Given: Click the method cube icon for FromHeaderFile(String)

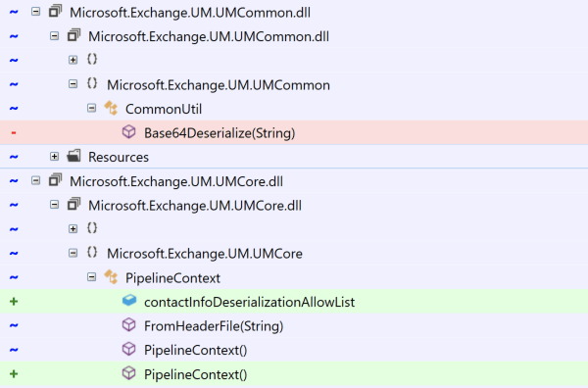Looking at the screenshot, I should point(129,325).
